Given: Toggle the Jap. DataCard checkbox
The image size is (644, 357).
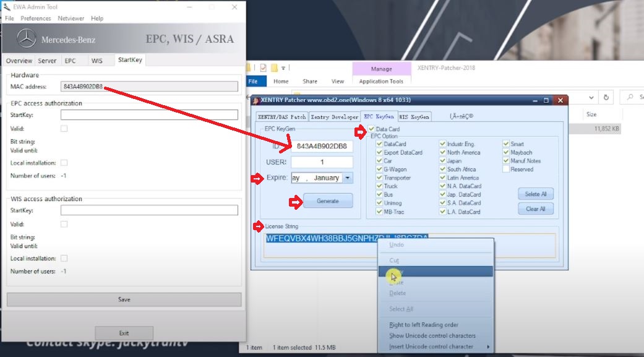Looking at the screenshot, I should click(x=442, y=194).
